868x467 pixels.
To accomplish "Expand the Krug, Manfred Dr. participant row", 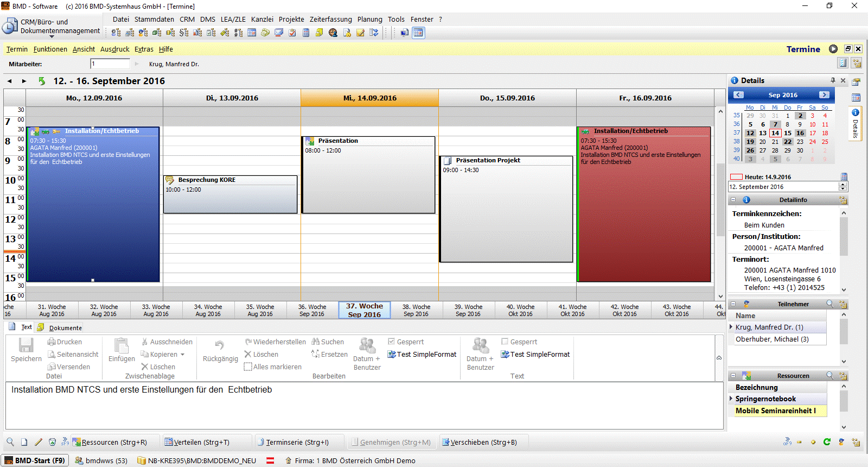I will click(x=731, y=327).
